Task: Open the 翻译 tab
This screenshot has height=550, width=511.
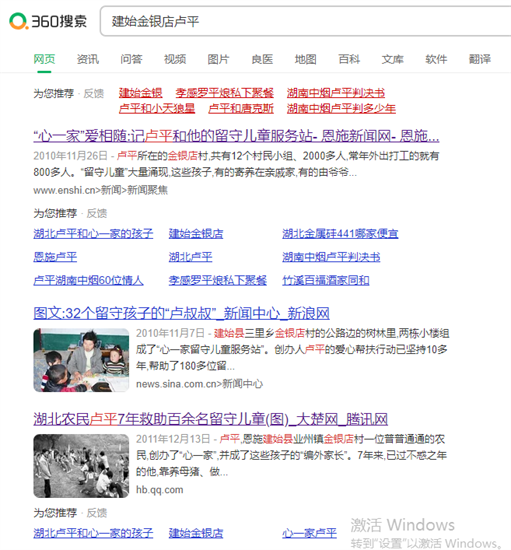Action: pyautogui.click(x=479, y=59)
